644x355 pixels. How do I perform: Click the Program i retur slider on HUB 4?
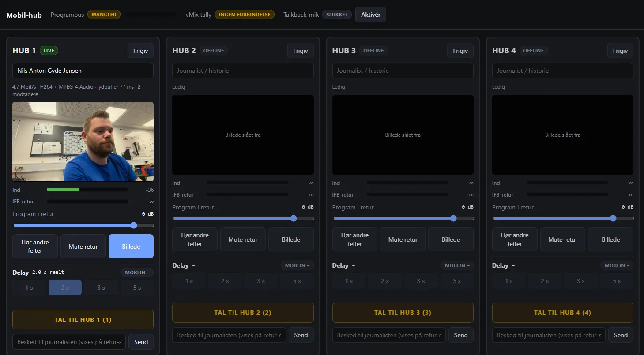(563, 218)
